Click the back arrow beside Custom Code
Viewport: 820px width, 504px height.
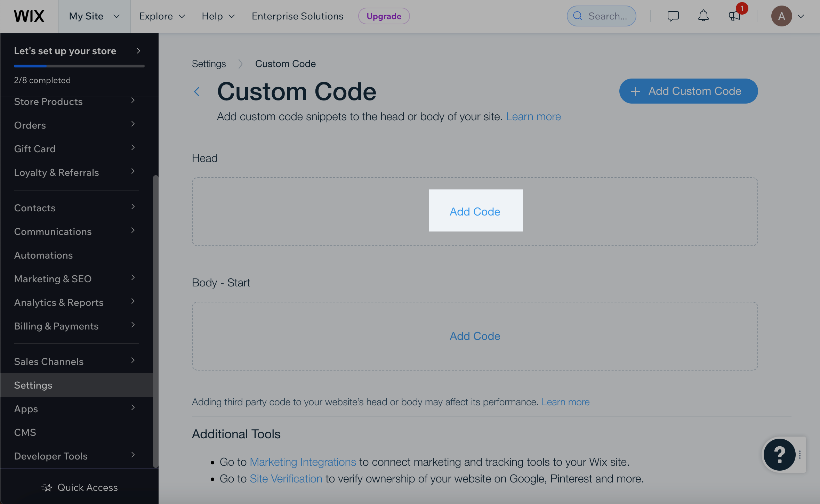(x=197, y=92)
